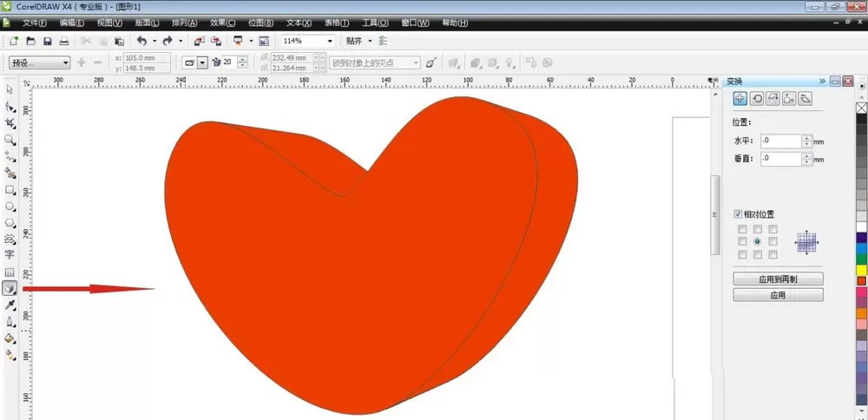This screenshot has height=420, width=868.
Task: Undo the last action
Action: 141,41
